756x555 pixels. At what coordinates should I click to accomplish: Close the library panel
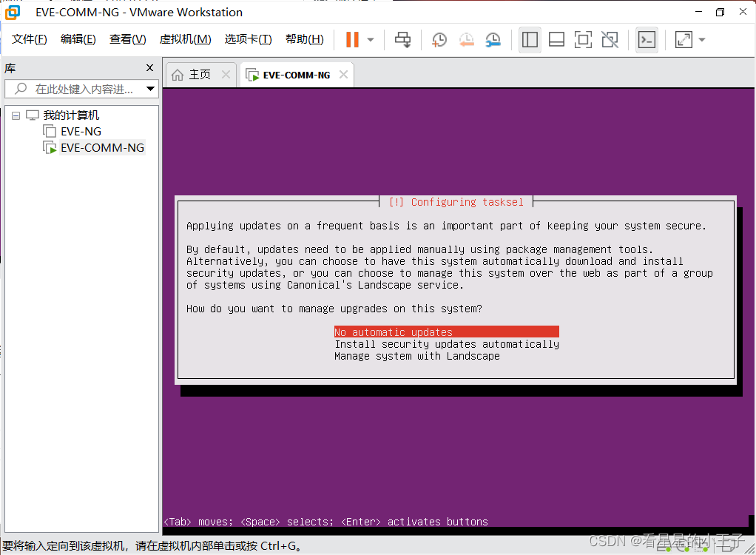point(149,68)
